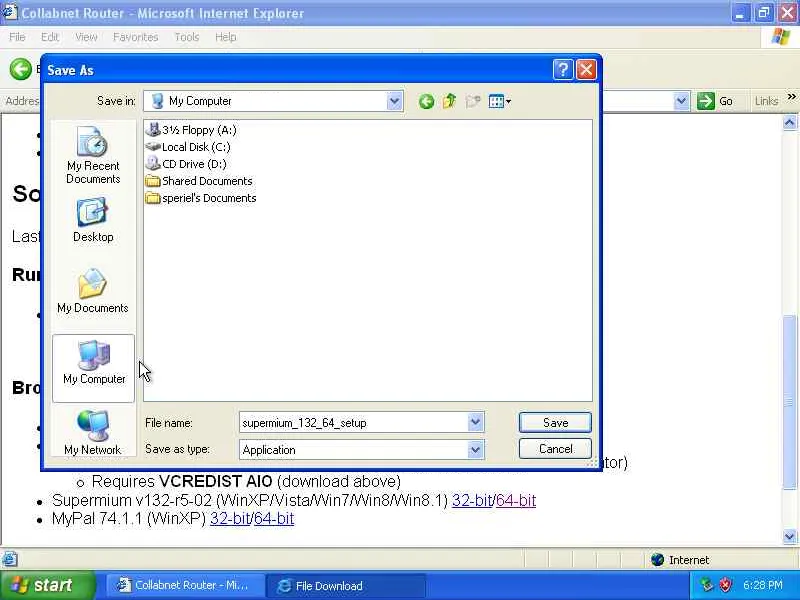Expand the address bar dropdown
The height and width of the screenshot is (600, 800).
[681, 101]
